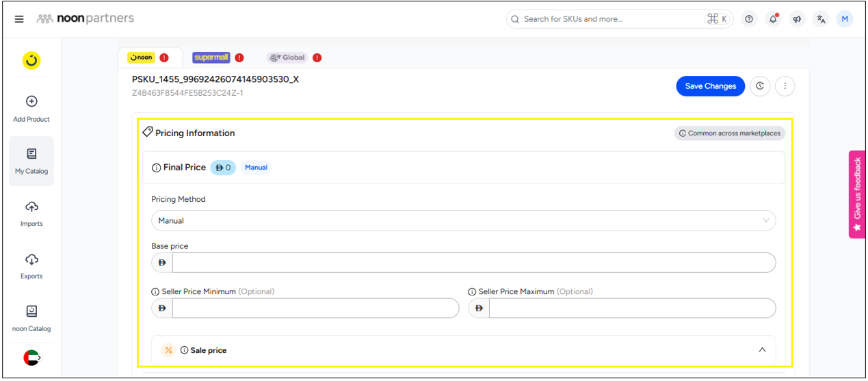The width and height of the screenshot is (868, 381).
Task: Switch country via the UAE flag
Action: coord(31,358)
